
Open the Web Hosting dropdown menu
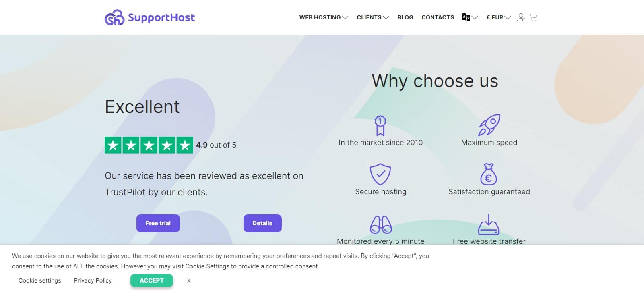[x=324, y=17]
